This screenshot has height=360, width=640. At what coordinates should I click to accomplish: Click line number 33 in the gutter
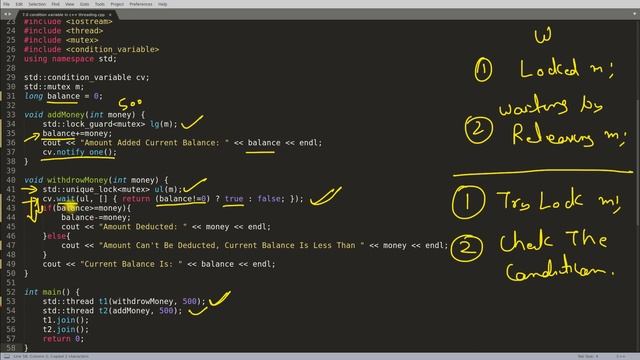tap(11, 115)
